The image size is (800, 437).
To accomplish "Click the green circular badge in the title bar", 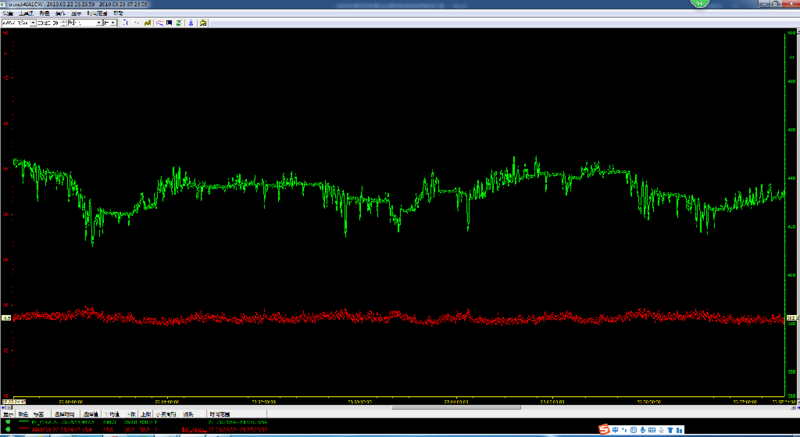I will point(700,3).
